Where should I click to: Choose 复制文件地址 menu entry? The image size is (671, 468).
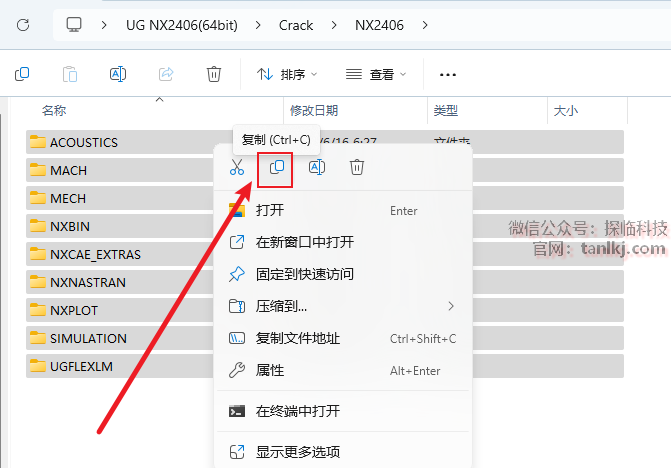[343, 338]
